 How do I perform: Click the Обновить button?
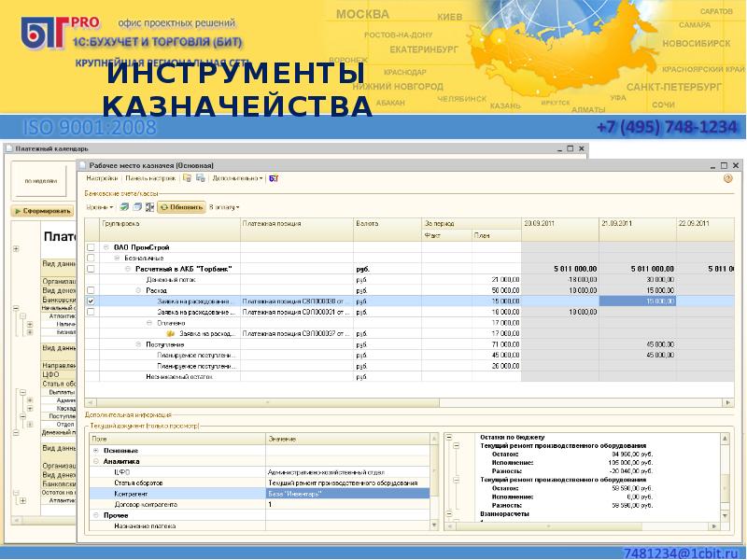[181, 207]
